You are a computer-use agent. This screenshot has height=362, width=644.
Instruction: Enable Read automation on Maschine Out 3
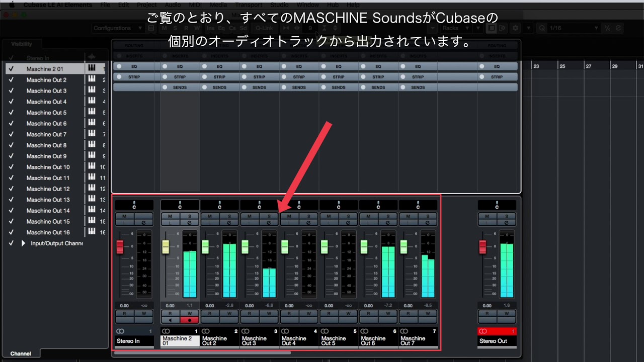[250, 314]
